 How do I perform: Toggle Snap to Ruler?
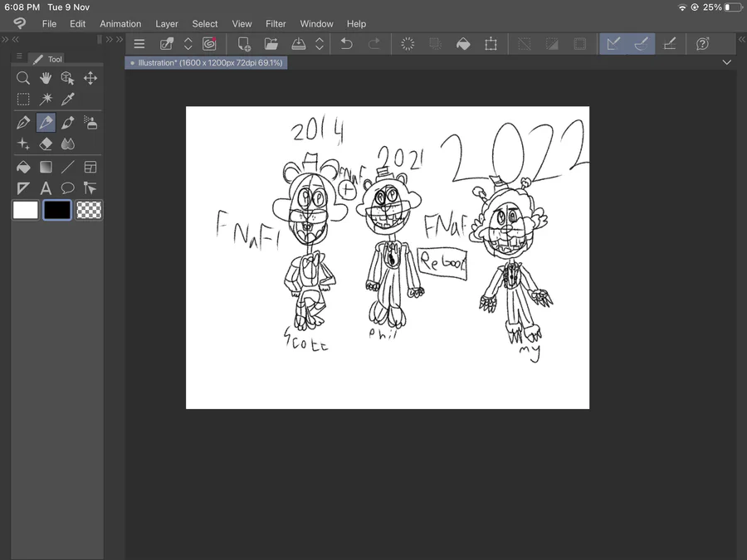(x=613, y=44)
